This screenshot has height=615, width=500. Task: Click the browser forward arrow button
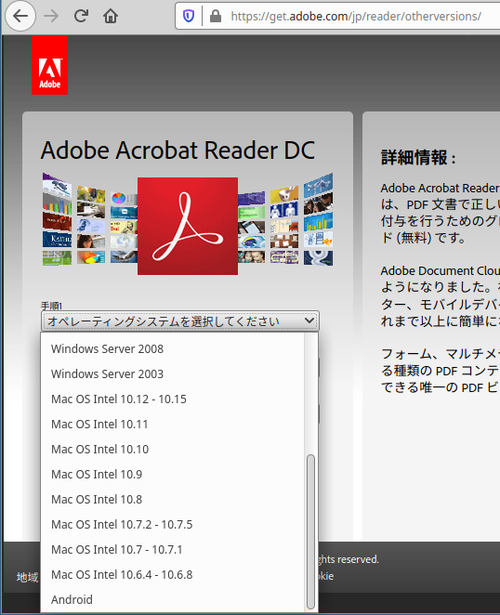[51, 16]
